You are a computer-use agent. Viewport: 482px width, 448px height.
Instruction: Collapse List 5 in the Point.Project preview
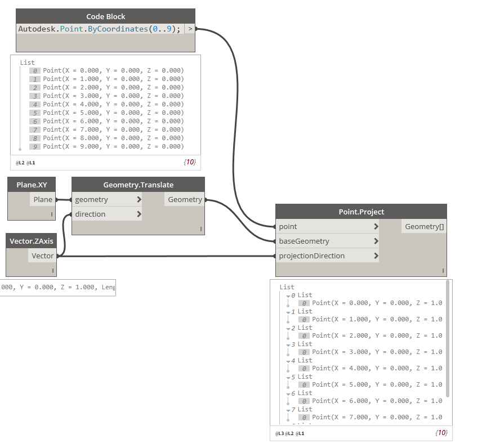coord(288,377)
